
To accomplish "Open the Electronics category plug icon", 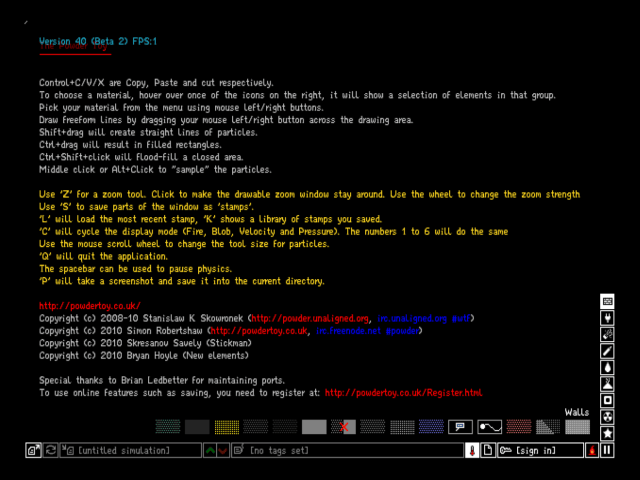I will 607,318.
